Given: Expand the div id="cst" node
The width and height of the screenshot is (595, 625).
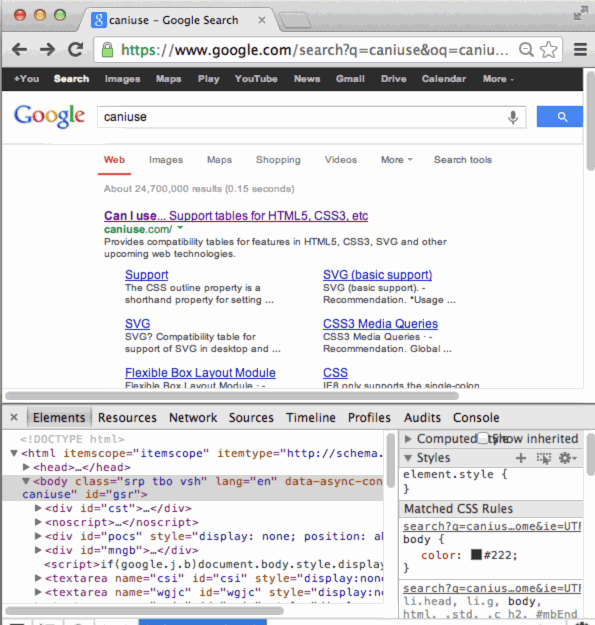Looking at the screenshot, I should coord(38,508).
